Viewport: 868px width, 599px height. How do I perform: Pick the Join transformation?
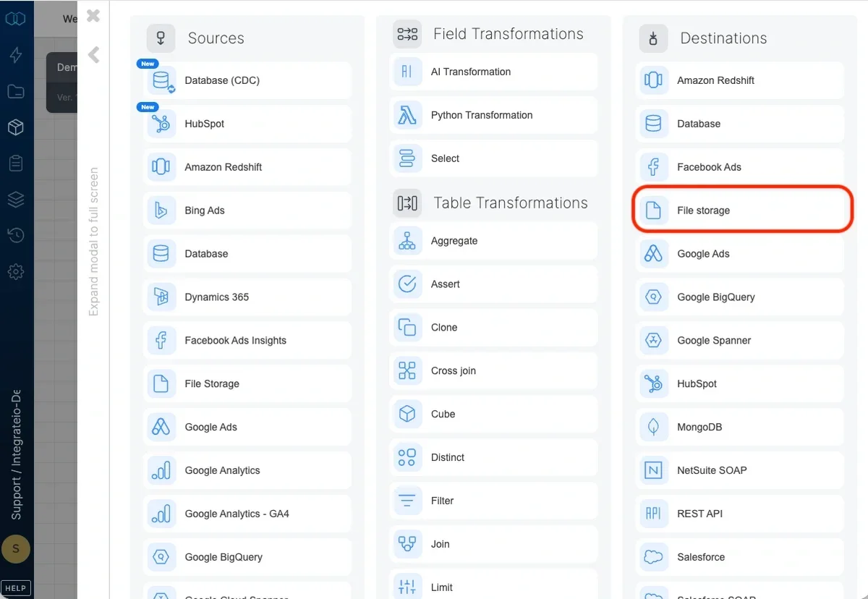tap(494, 544)
